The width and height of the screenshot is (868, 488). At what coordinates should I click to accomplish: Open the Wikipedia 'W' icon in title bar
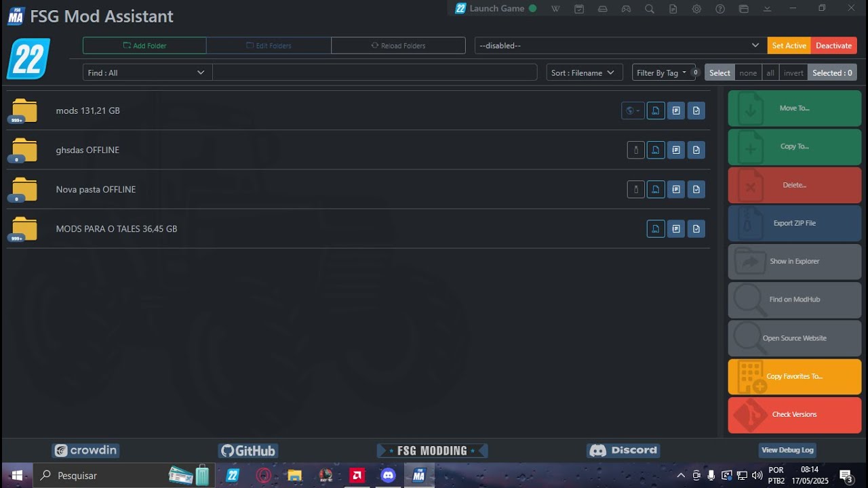pyautogui.click(x=555, y=9)
